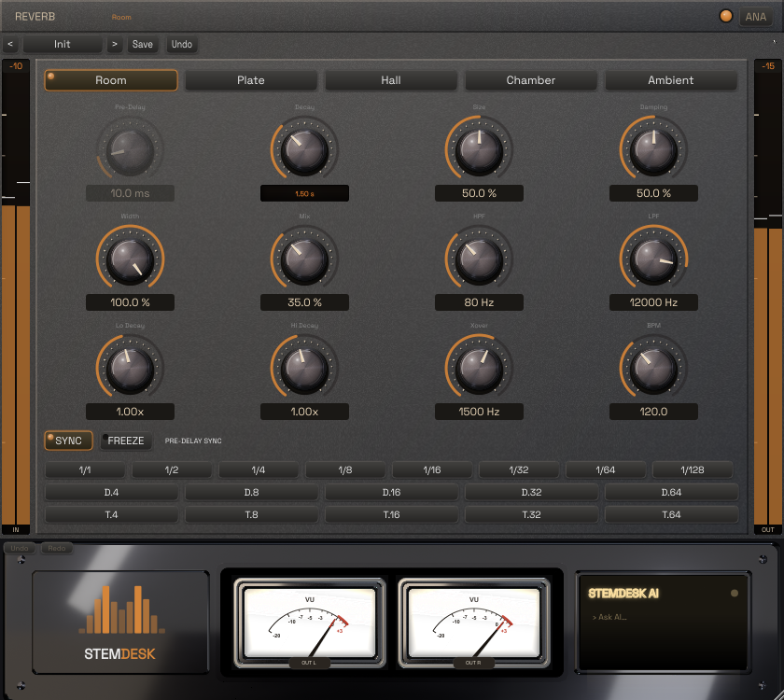Click the 10.0 ms pre-delay value field

[130, 193]
